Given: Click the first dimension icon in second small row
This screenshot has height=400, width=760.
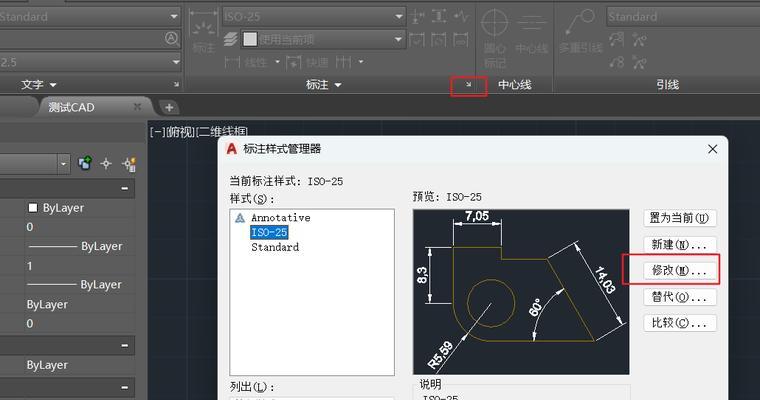Looking at the screenshot, I should 417,39.
